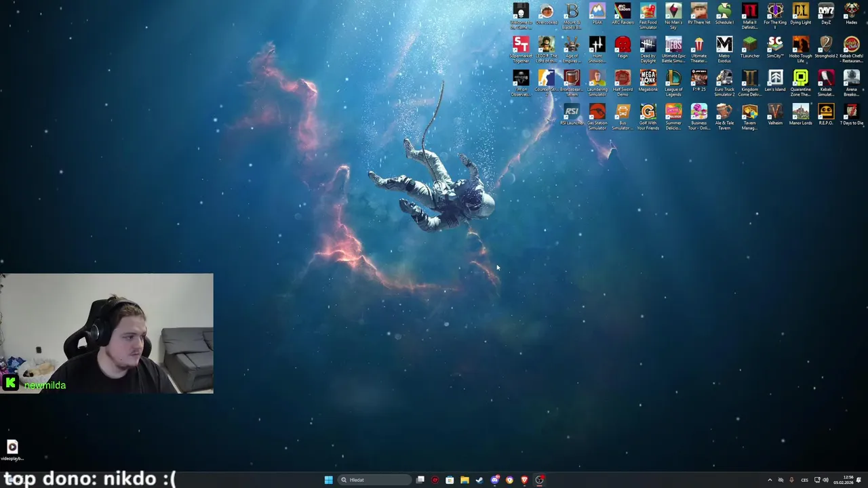Open File Explorer from the taskbar

point(465,480)
